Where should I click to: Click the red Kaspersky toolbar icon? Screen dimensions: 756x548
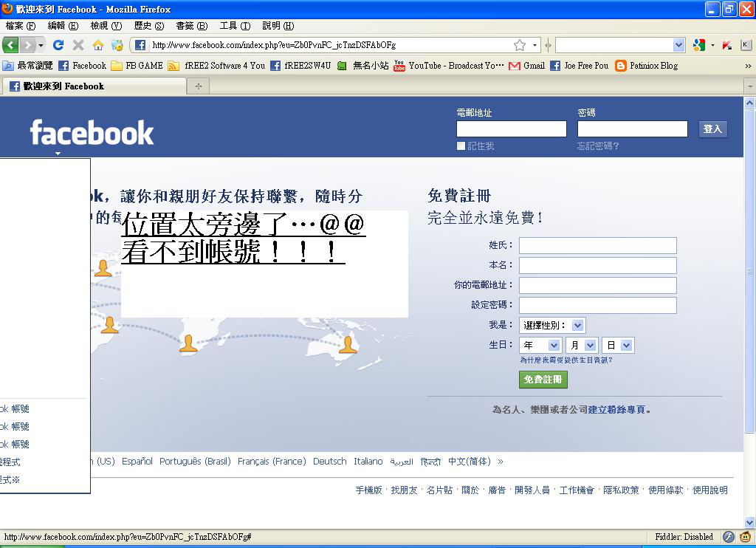[727, 45]
